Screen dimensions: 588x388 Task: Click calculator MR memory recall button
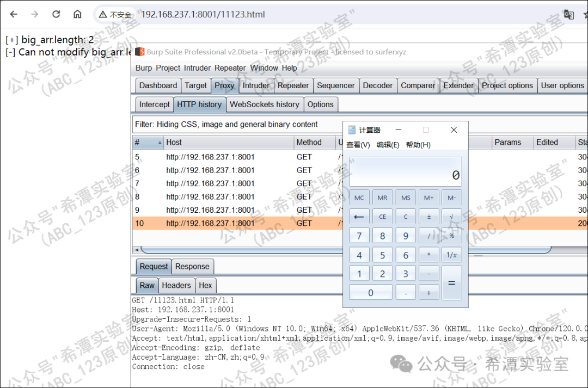click(x=382, y=198)
